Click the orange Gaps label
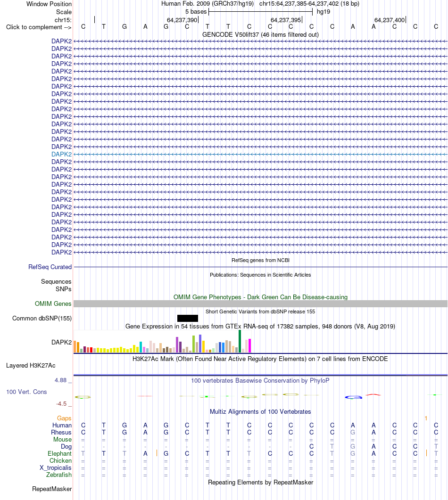The image size is (448, 500). (64, 418)
